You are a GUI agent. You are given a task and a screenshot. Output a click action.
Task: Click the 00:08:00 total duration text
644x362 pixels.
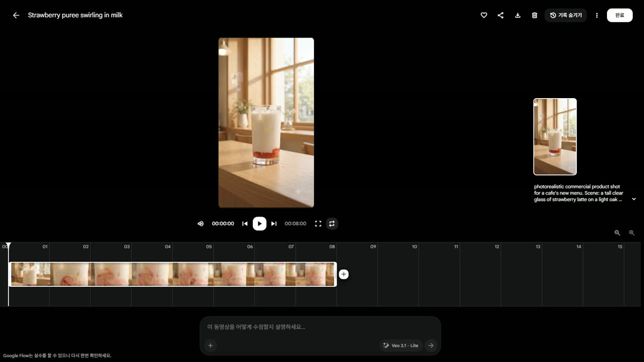(295, 224)
